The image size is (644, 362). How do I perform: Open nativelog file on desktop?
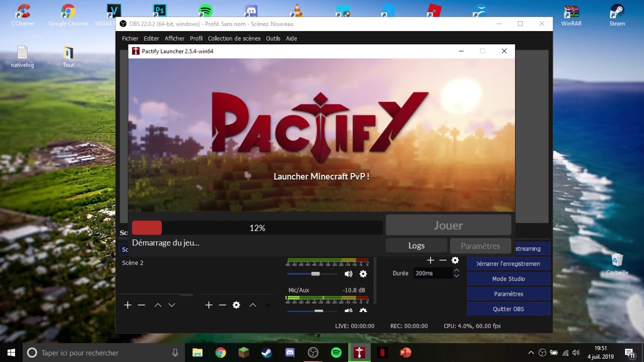point(22,57)
